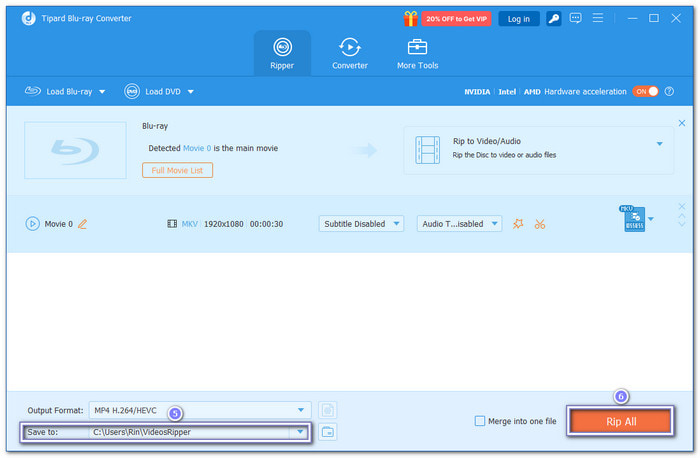Open the output folder icon

click(327, 432)
